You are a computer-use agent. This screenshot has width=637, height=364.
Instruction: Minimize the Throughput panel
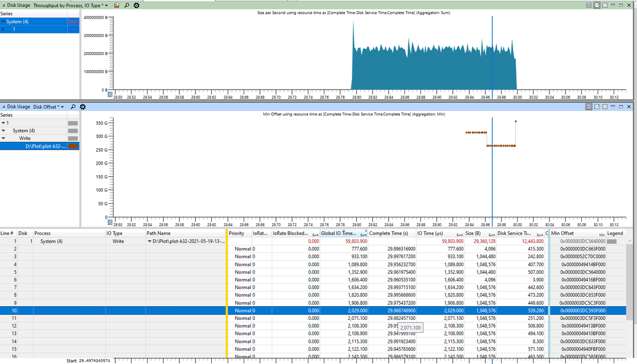613,5
